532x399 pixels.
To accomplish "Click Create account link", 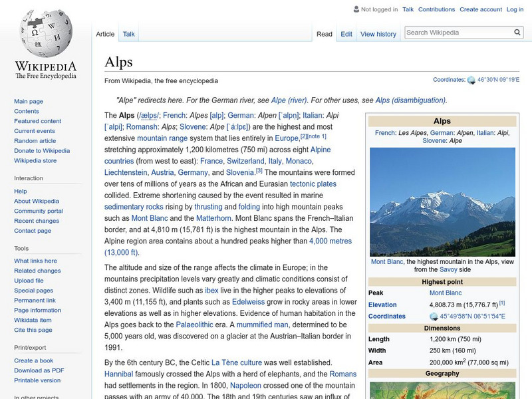I will pos(480,9).
